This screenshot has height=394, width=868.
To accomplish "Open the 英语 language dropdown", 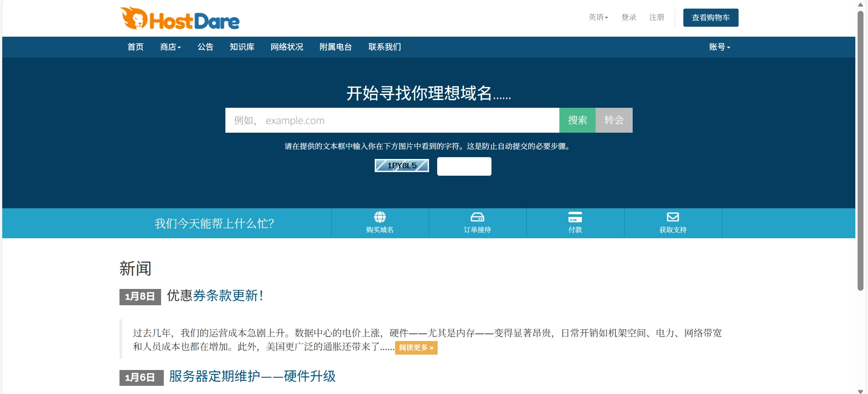I will click(598, 17).
